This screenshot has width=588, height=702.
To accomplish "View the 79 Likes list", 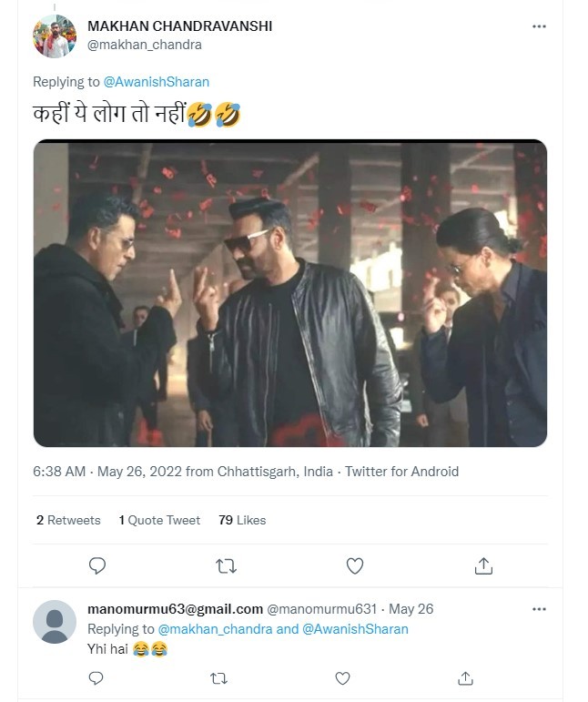I will pos(242,520).
